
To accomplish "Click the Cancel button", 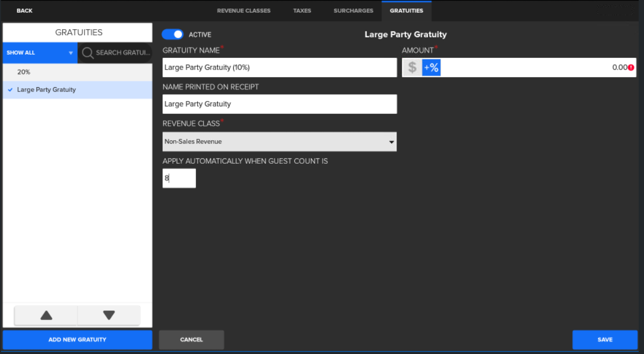I will tap(191, 340).
